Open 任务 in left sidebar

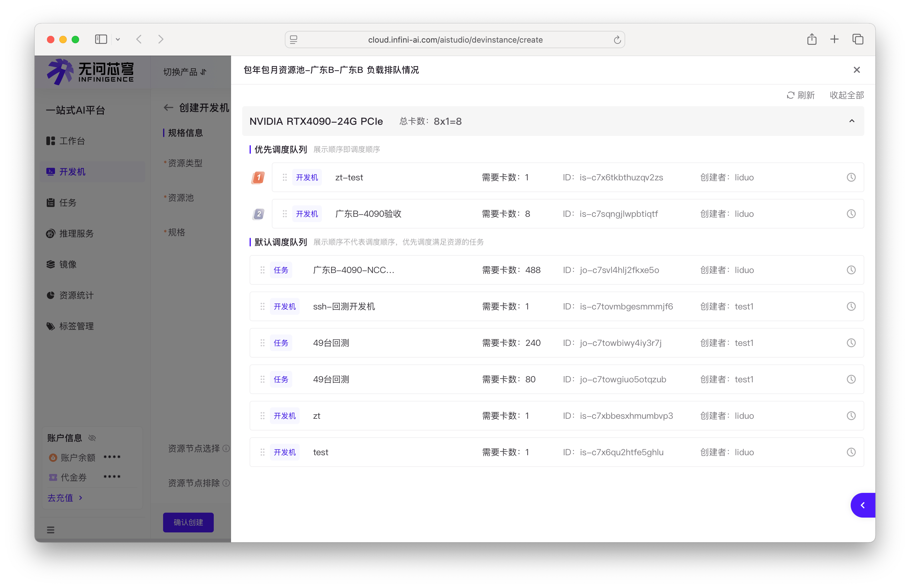(x=68, y=203)
